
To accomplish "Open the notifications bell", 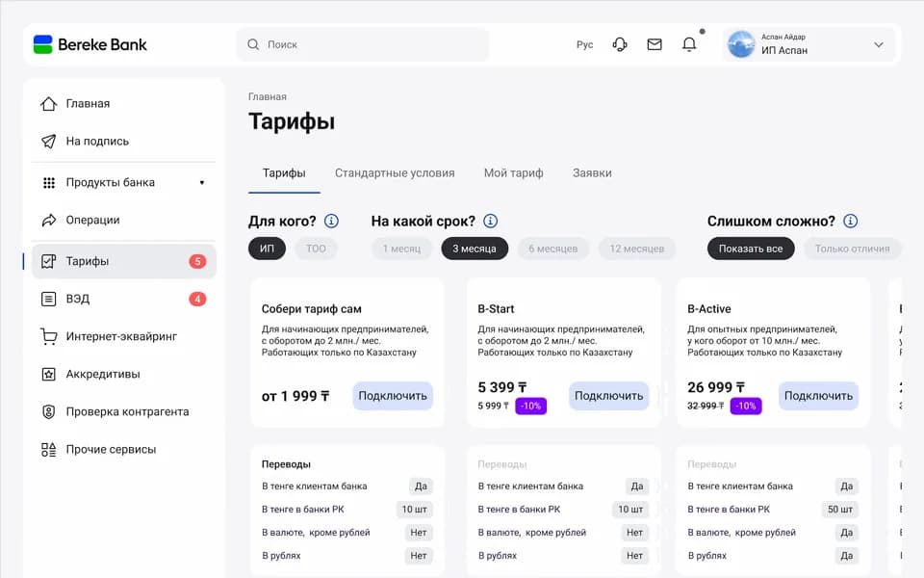I will 689,44.
